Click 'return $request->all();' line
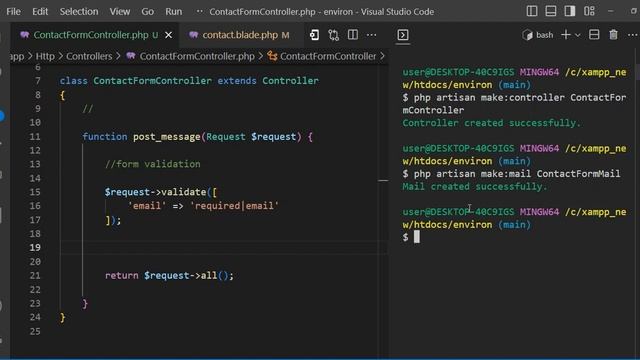The height and width of the screenshot is (360, 640). click(169, 276)
